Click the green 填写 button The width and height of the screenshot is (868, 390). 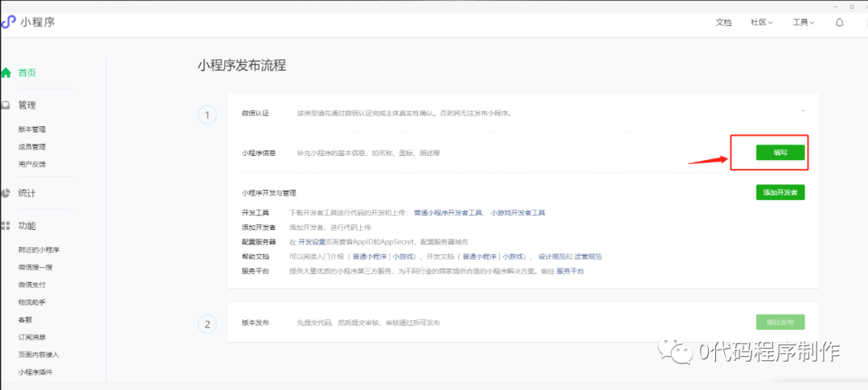(780, 153)
